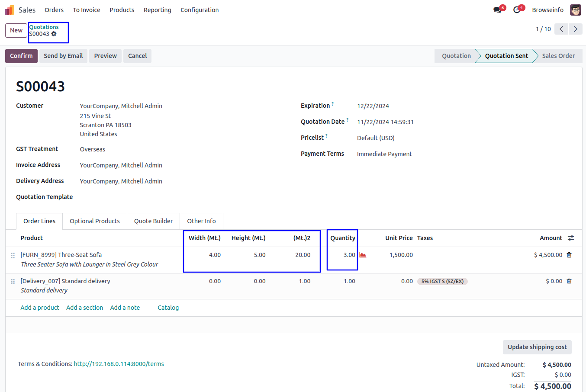Switch to Other Info tab
This screenshot has height=392, width=586.
click(201, 221)
